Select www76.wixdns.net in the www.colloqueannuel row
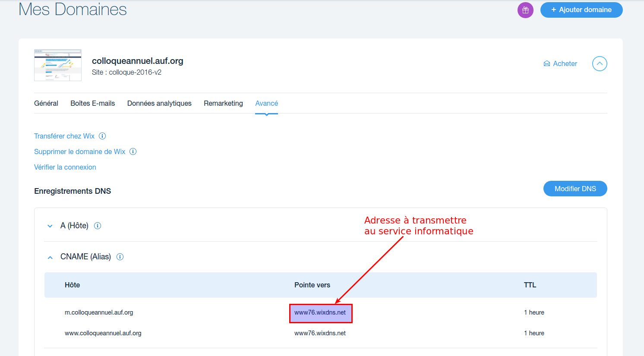 tap(320, 333)
